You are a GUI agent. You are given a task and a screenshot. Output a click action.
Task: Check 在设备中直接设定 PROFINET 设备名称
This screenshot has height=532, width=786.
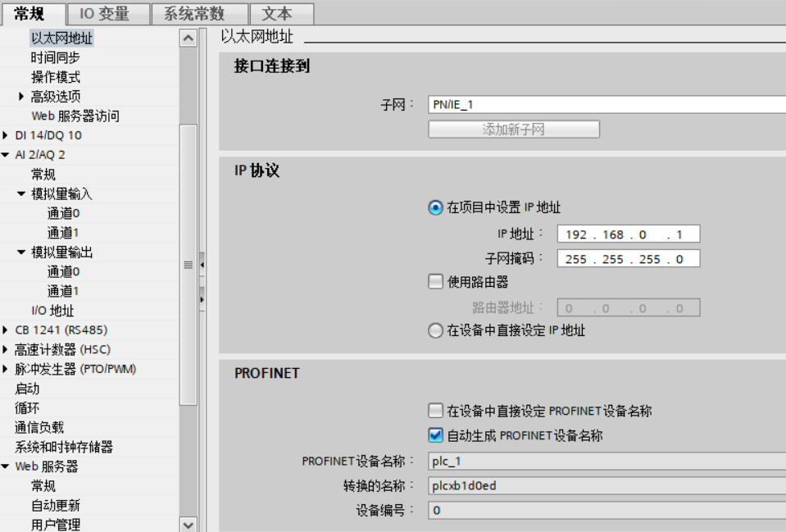(435, 411)
